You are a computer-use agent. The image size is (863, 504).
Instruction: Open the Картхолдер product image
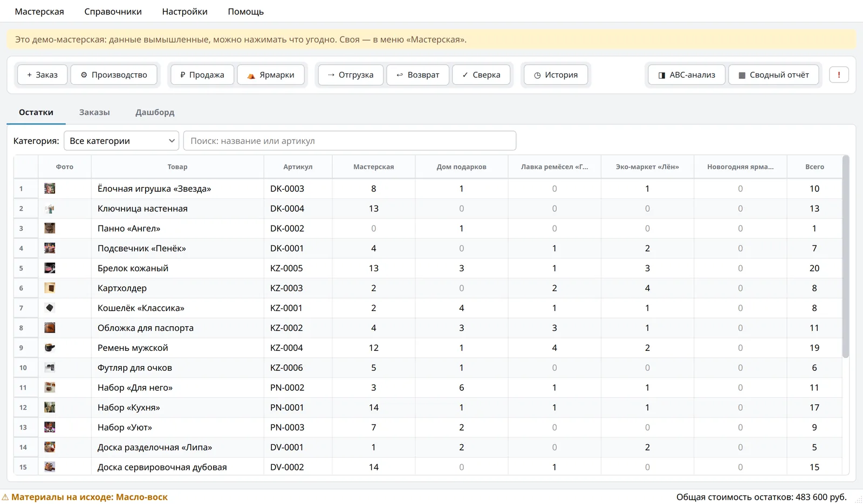50,288
